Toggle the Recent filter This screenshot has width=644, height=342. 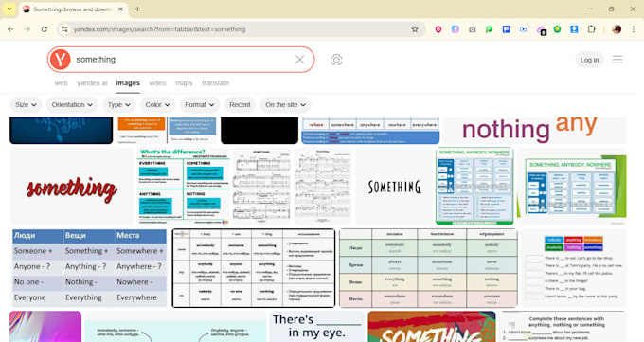click(x=240, y=105)
